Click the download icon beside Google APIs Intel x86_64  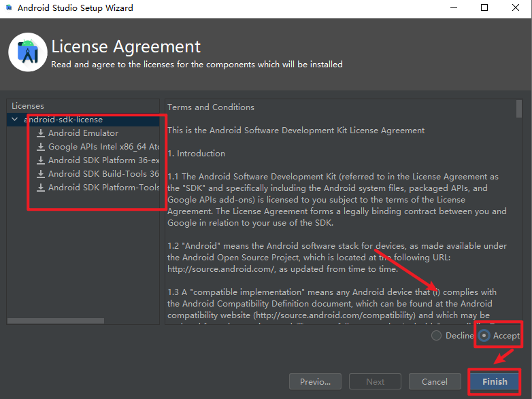(41, 146)
